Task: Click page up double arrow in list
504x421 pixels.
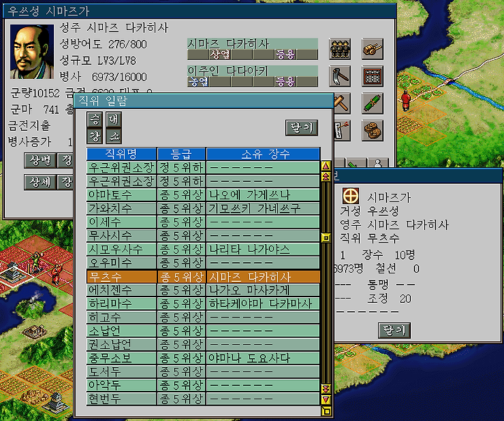Action: pos(326,177)
